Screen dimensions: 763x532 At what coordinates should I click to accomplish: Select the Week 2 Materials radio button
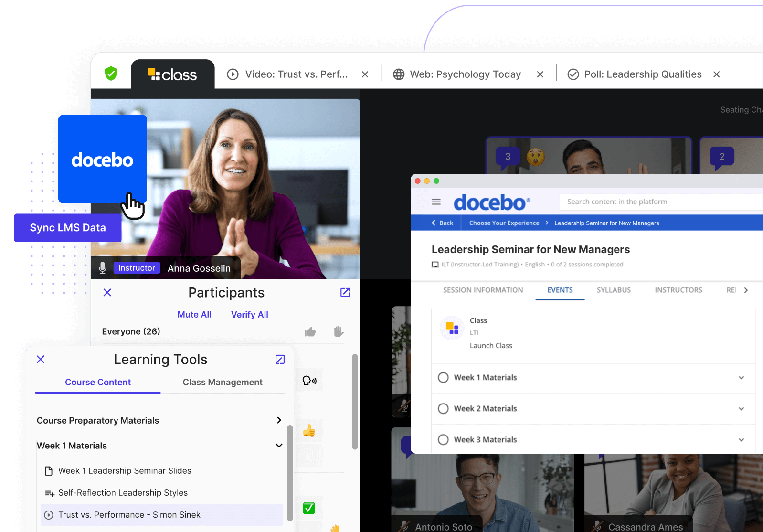(x=443, y=408)
